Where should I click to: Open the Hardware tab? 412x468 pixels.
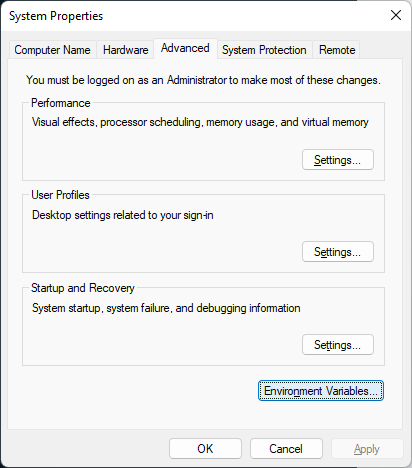click(125, 50)
